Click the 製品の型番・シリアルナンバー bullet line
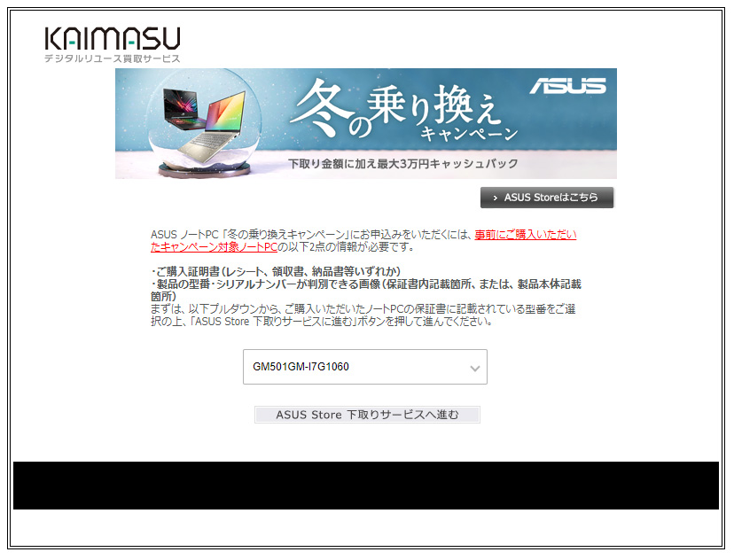This screenshot has height=560, width=734. tap(365, 284)
